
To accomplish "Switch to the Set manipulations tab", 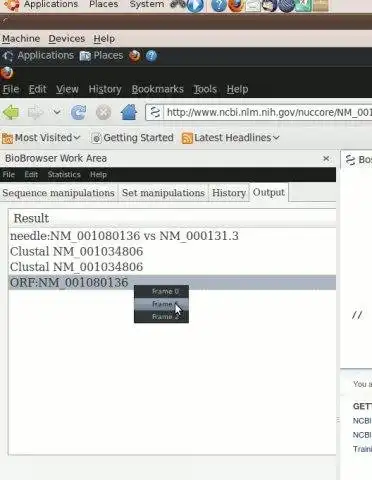I will (x=163, y=193).
